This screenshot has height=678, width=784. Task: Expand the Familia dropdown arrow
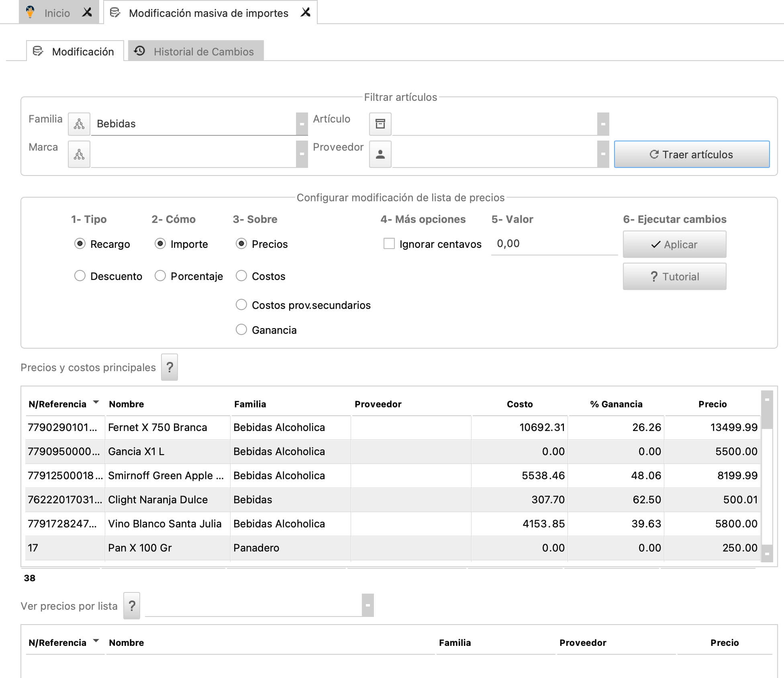click(x=302, y=124)
